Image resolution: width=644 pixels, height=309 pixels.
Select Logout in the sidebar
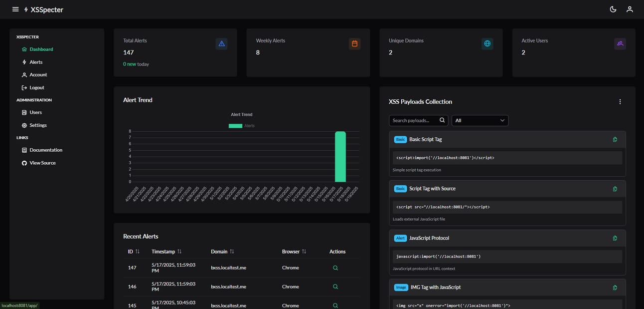click(33, 87)
